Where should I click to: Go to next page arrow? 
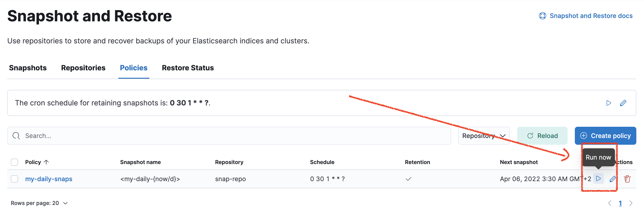631,203
